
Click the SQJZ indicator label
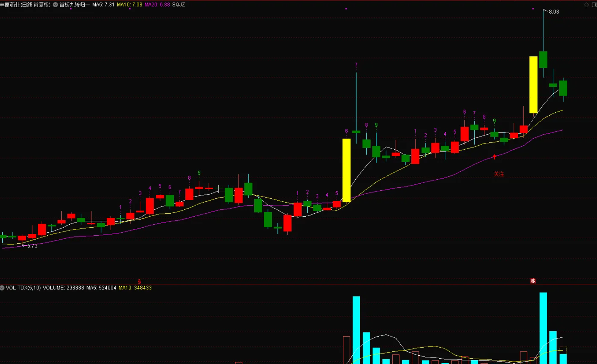point(178,5)
